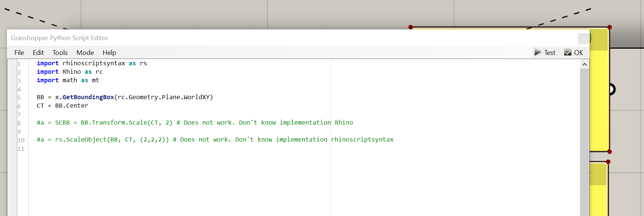Click the Grasshopper Python Script Editor title
The image size is (644, 216).
[x=60, y=38]
